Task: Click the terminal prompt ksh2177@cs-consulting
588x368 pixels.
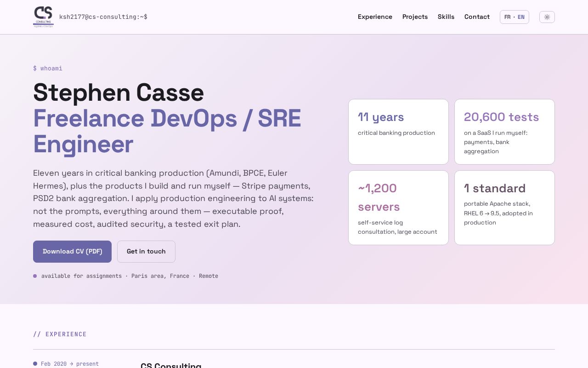Action: point(103,17)
